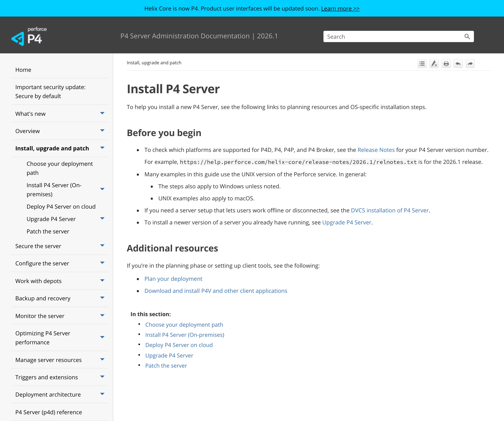The height and width of the screenshot is (421, 504).
Task: Expand Configure the server arrow
Action: pyautogui.click(x=102, y=263)
